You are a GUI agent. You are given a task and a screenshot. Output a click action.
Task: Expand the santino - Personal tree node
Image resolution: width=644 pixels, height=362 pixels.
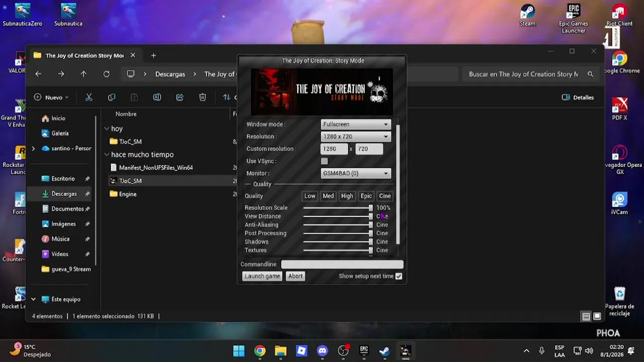point(33,148)
